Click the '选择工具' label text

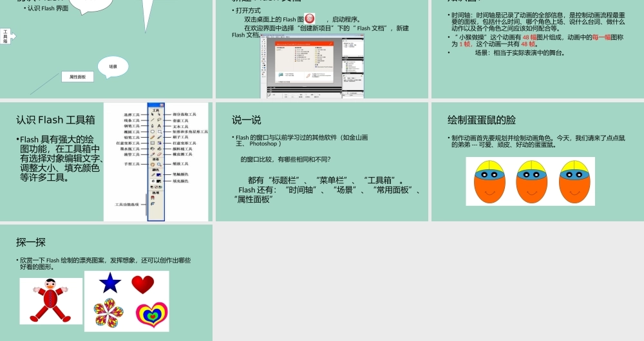pyautogui.click(x=132, y=115)
